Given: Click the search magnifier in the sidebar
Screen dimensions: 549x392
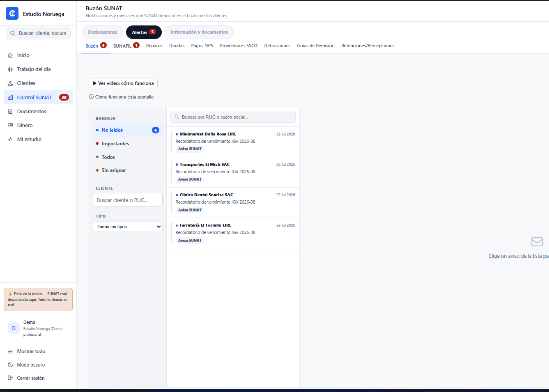Looking at the screenshot, I should pos(13,33).
